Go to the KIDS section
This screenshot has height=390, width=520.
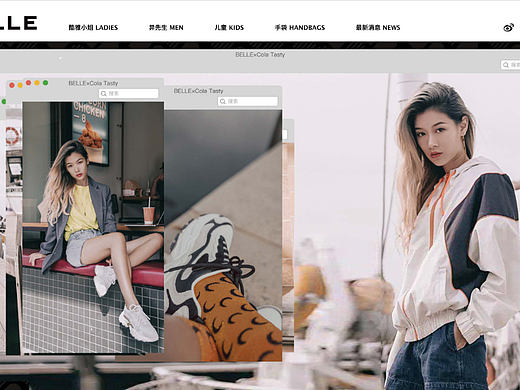[229, 28]
